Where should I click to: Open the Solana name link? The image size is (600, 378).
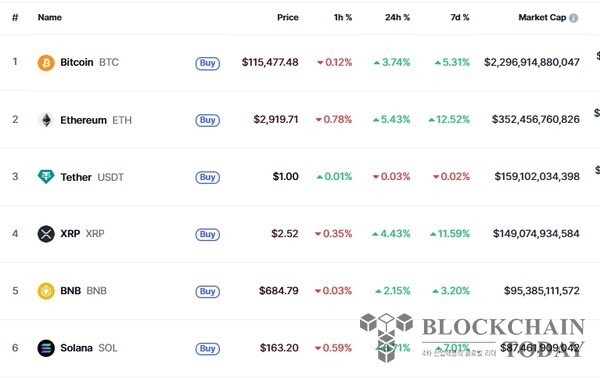point(77,348)
